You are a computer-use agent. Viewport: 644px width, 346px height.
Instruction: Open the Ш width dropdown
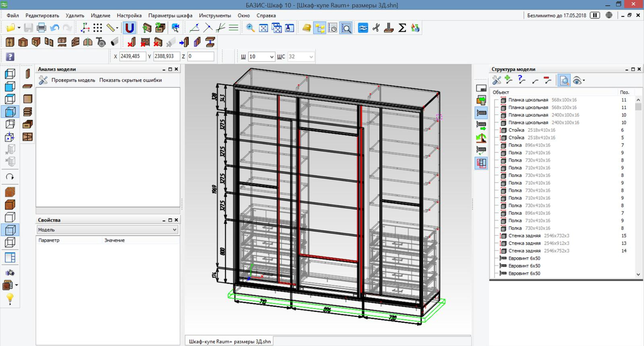coord(272,57)
